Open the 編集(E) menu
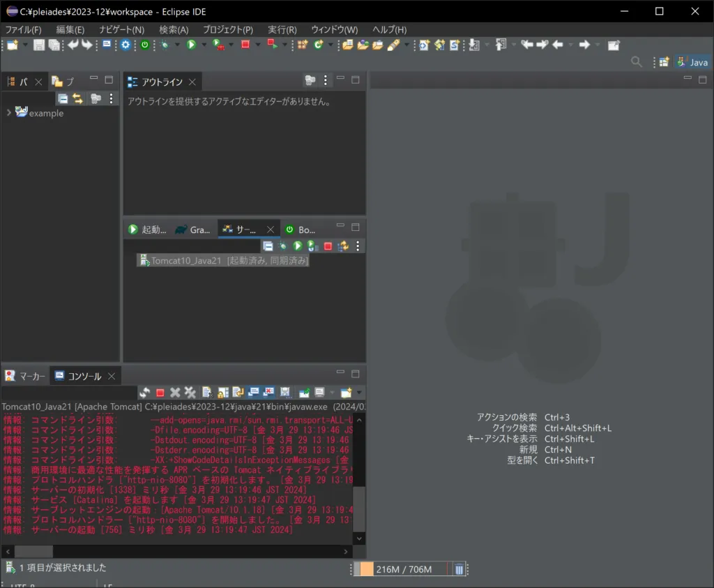The image size is (714, 588). (x=70, y=29)
